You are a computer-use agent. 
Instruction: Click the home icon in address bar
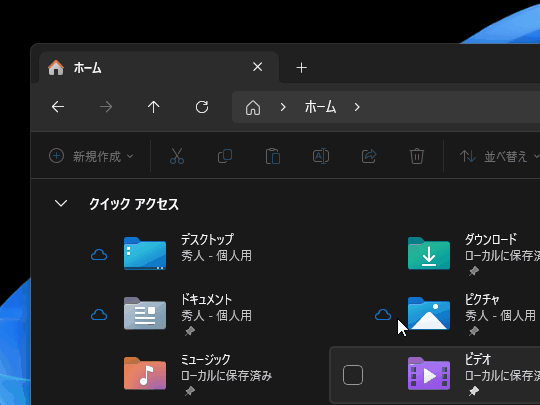click(253, 107)
